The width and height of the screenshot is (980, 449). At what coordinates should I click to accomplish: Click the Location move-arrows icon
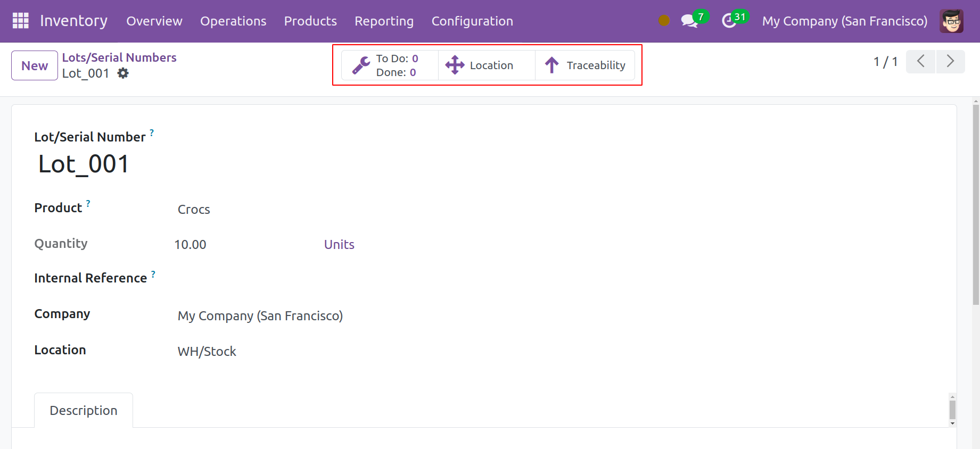click(x=455, y=65)
